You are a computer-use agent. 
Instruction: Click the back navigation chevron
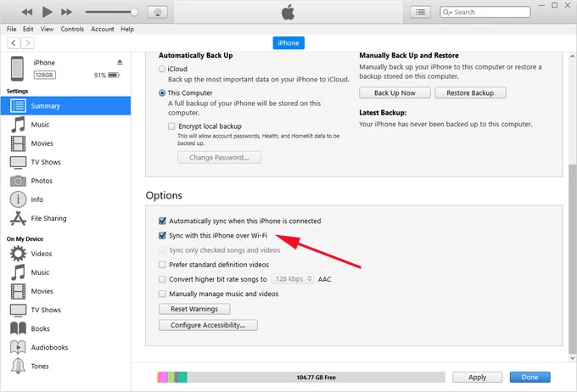13,43
